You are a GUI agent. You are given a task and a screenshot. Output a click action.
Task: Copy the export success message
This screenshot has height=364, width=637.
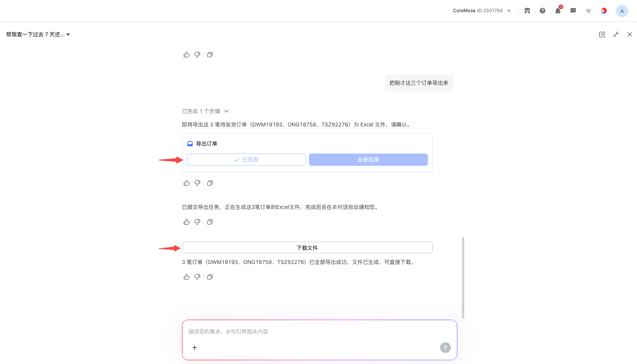pyautogui.click(x=210, y=277)
